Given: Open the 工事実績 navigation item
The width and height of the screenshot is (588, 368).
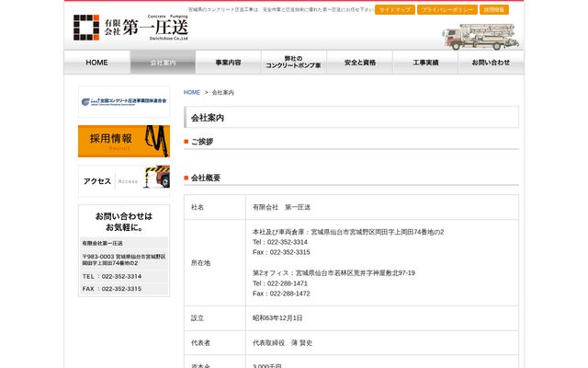Looking at the screenshot, I should [425, 63].
